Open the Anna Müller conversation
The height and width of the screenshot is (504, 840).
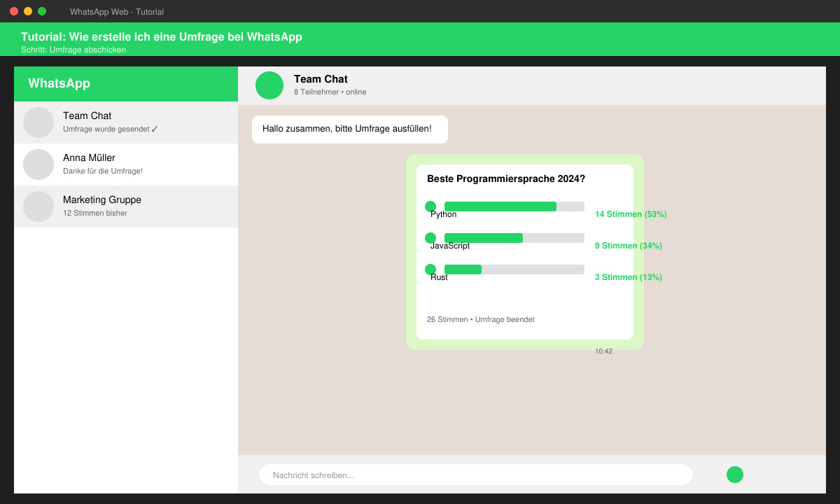tap(126, 164)
